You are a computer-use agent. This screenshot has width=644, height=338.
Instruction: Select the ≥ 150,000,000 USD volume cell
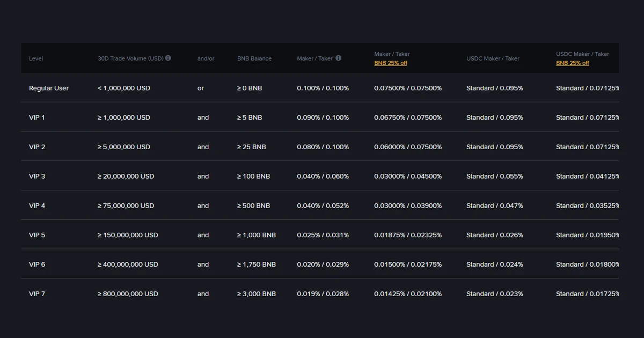pos(128,235)
